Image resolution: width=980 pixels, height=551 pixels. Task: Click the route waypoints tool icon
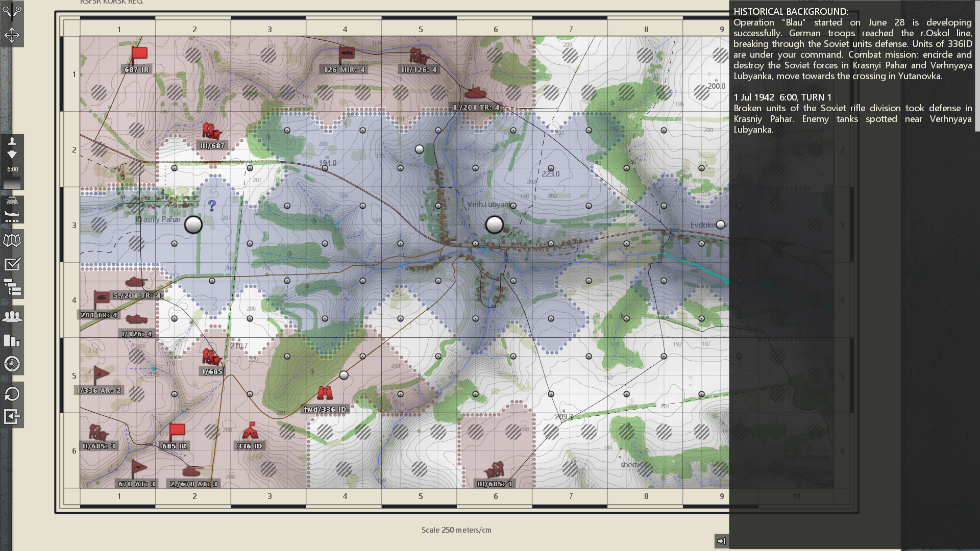12,11
